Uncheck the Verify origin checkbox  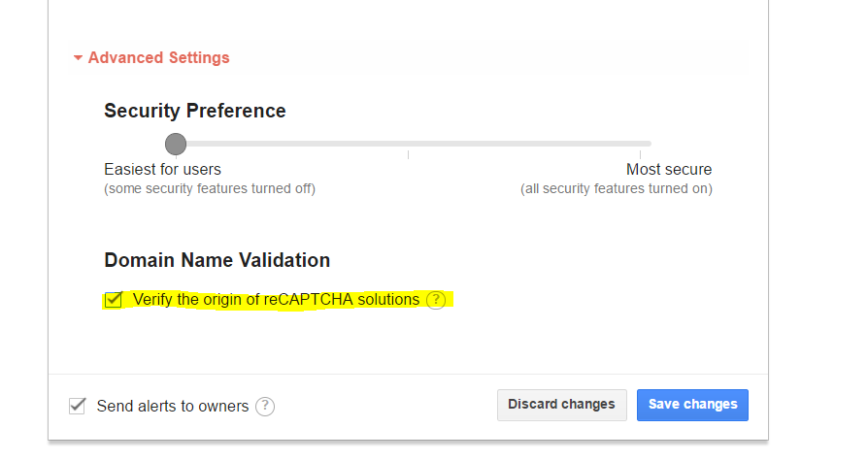(114, 300)
